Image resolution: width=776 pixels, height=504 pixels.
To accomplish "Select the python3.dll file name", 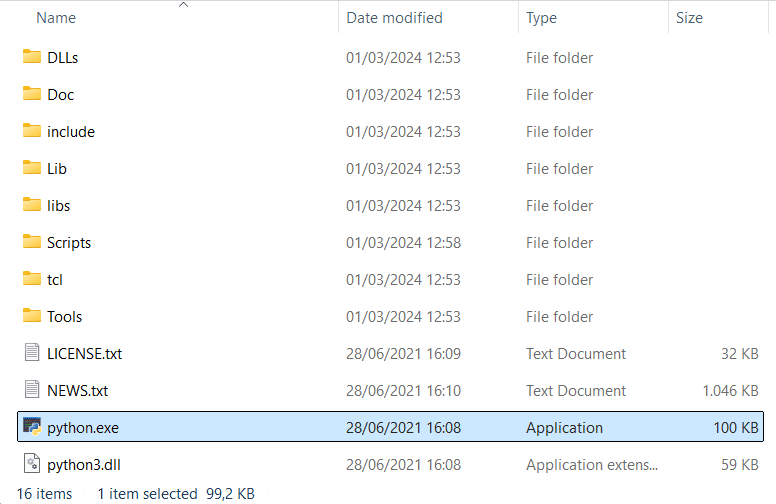I will (84, 465).
